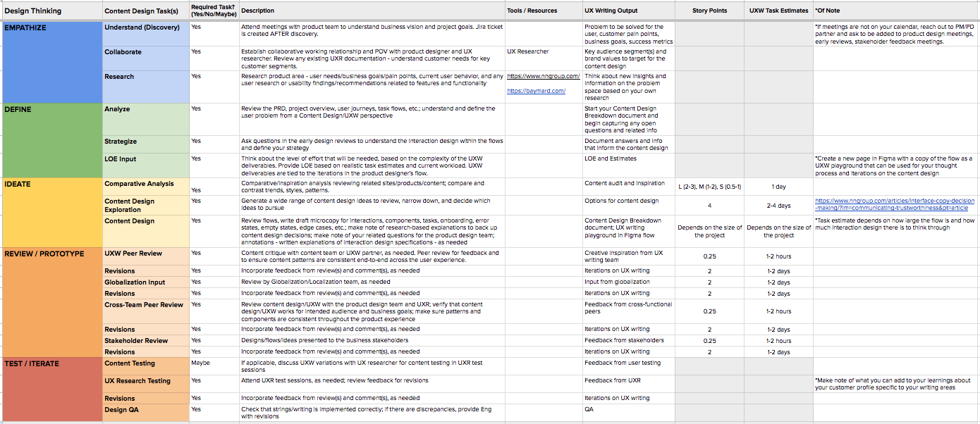The height and width of the screenshot is (424, 980).
Task: Select the 1 day task estimate cell
Action: (778, 187)
